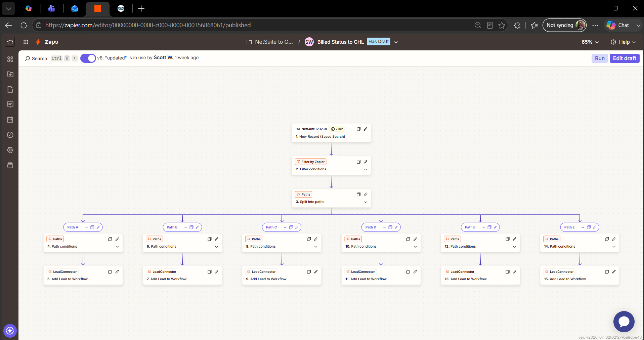Click the Edit draft button

(625, 58)
